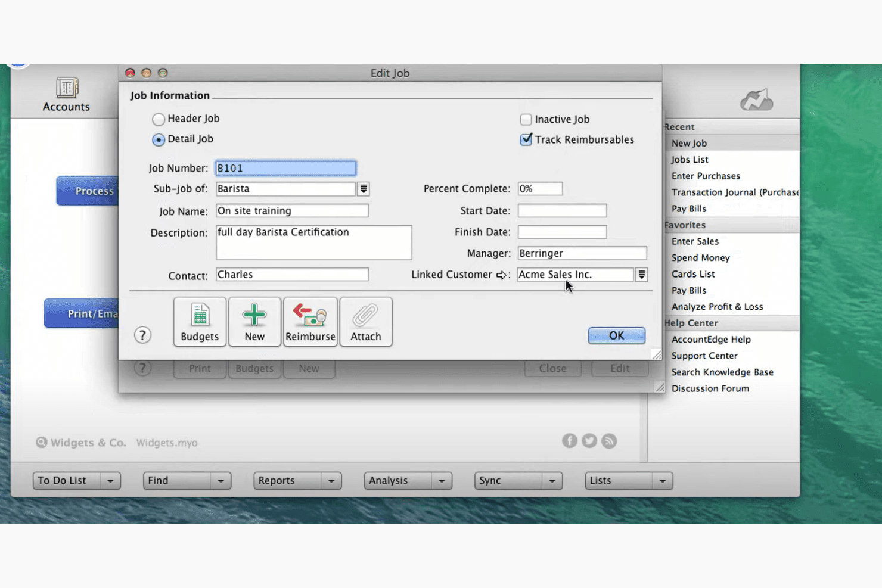This screenshot has height=588, width=882.
Task: Open the Support Center link
Action: (x=704, y=356)
